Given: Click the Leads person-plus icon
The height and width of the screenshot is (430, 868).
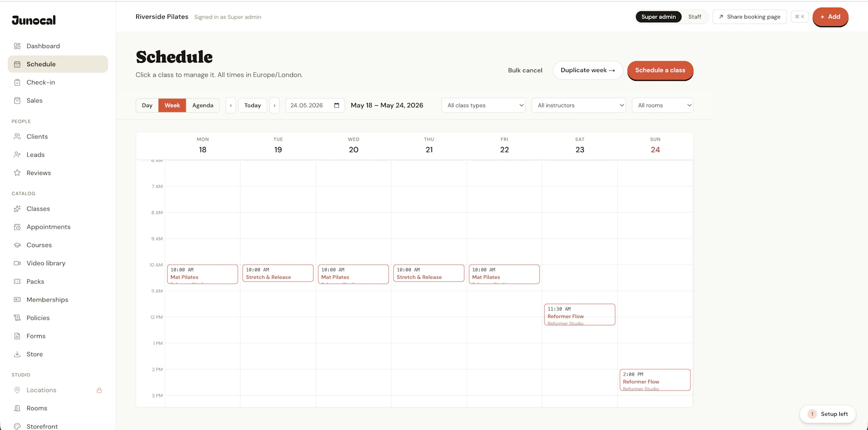Looking at the screenshot, I should click(17, 155).
